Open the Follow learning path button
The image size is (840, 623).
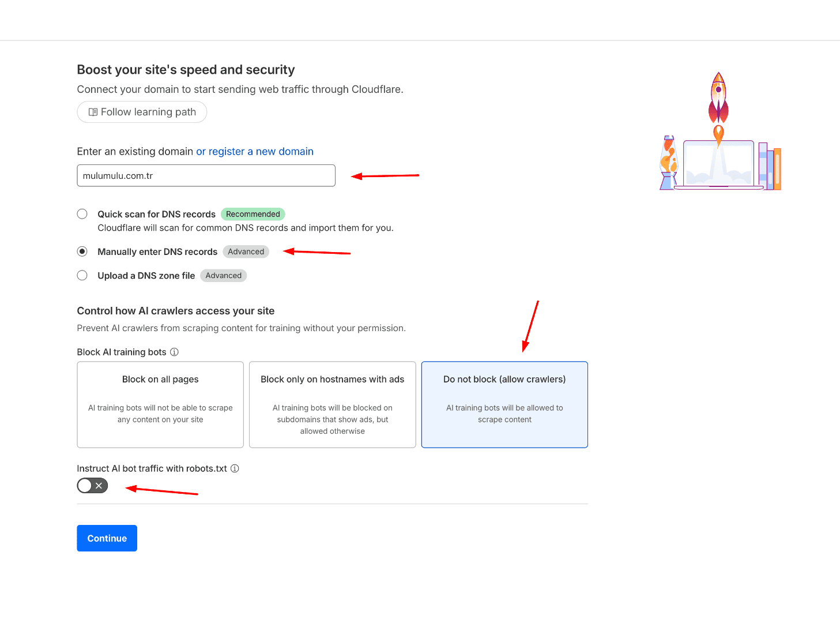(x=142, y=112)
